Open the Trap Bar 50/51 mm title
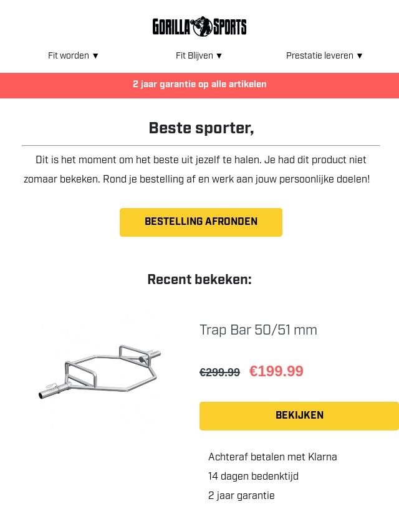399x532 pixels. (x=258, y=330)
